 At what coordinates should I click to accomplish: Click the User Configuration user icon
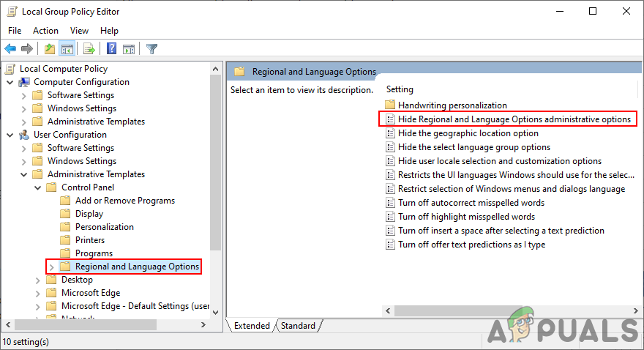click(24, 135)
